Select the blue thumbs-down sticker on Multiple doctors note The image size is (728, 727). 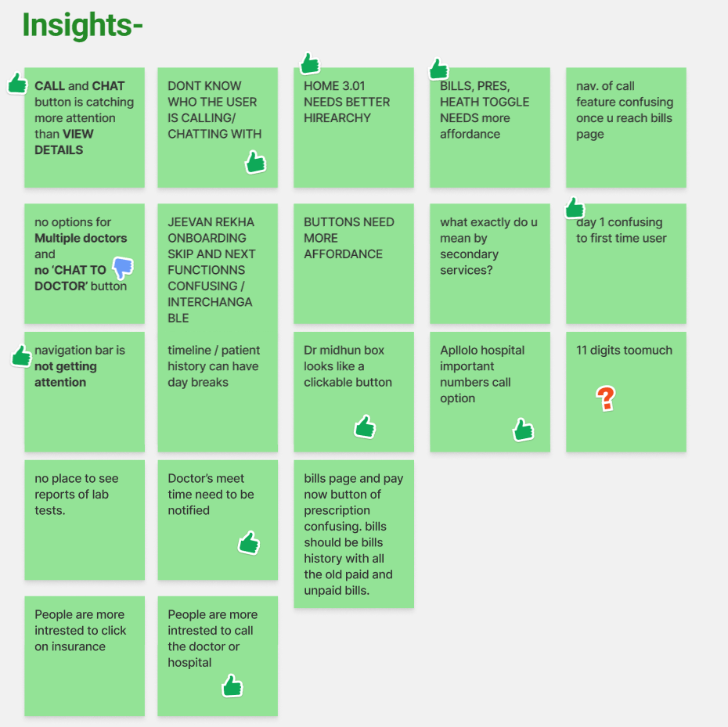pos(123,268)
